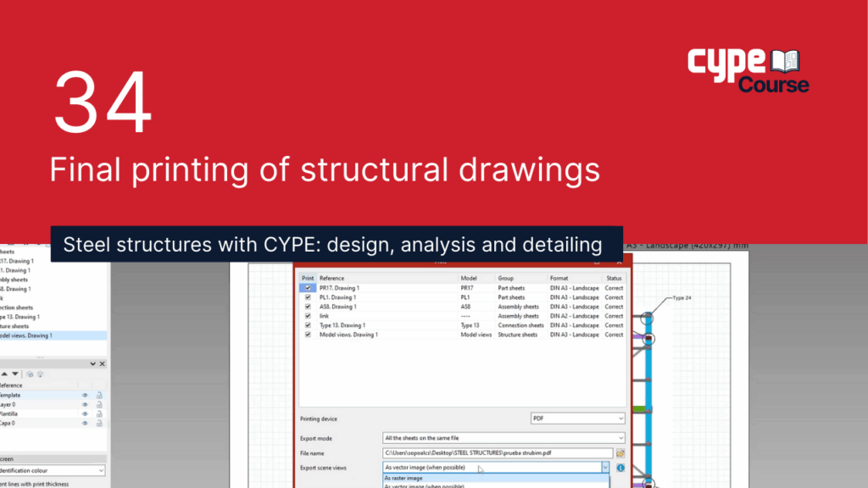Close the layers panel with the X icon
Image resolution: width=868 pixels, height=488 pixels.
coord(103,363)
